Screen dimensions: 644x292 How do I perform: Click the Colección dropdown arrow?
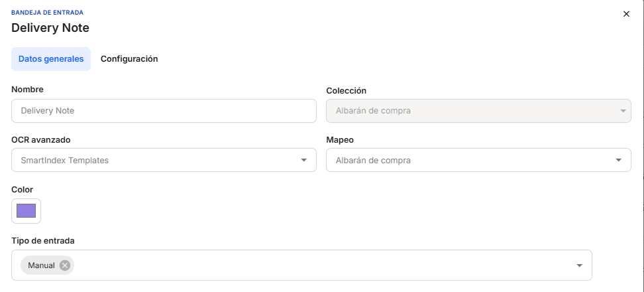623,111
